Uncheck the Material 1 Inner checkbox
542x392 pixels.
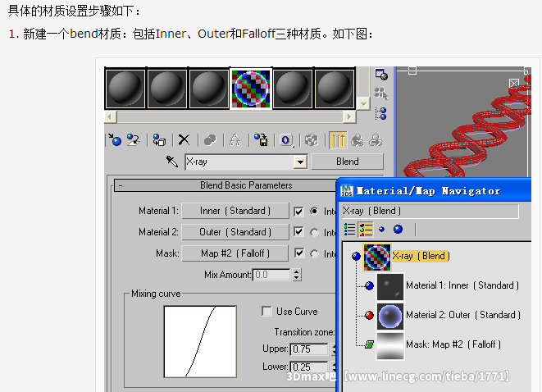[x=298, y=212]
